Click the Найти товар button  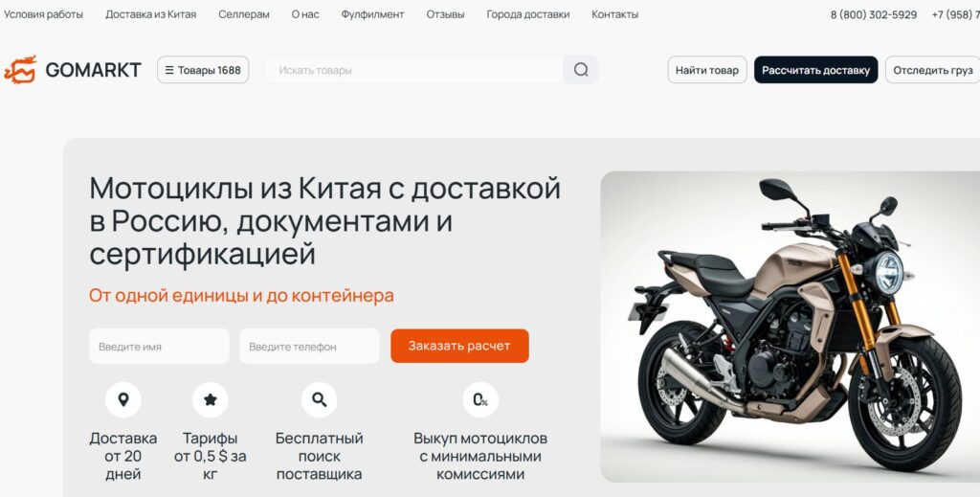point(707,70)
